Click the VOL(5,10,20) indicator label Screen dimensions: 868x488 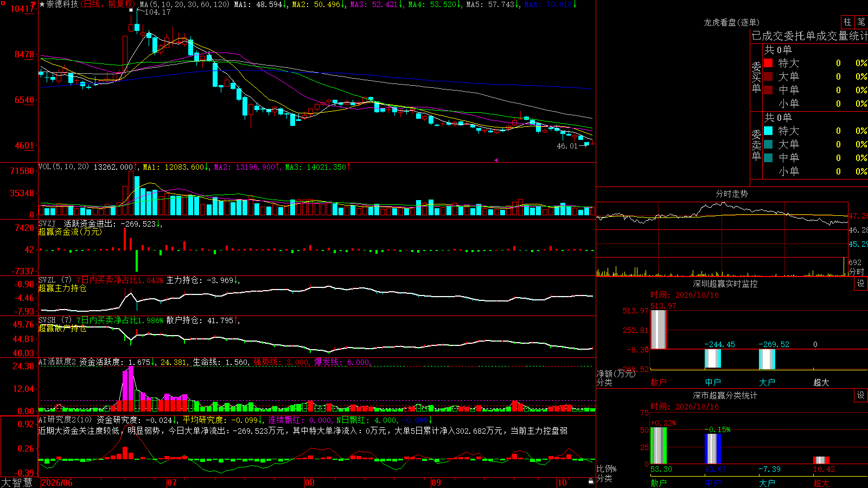[63, 167]
